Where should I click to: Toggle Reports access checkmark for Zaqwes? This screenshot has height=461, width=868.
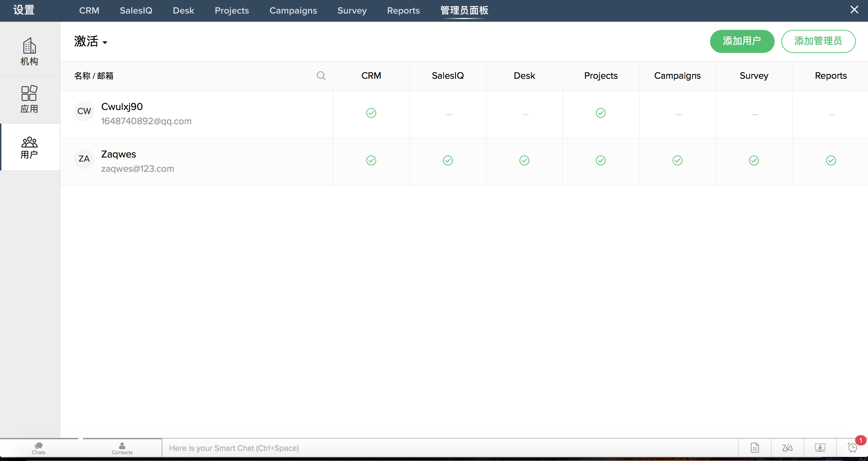point(831,161)
